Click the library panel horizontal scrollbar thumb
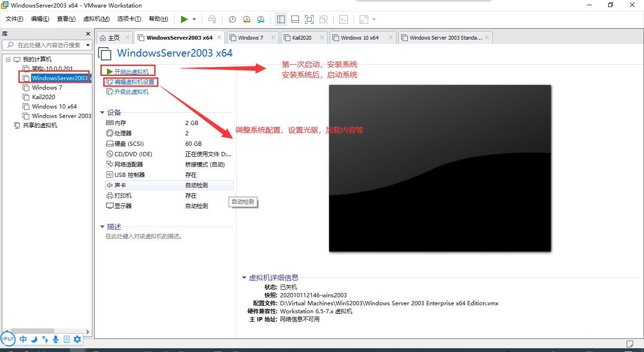Screen dimensions: 644x352 (x=33, y=331)
